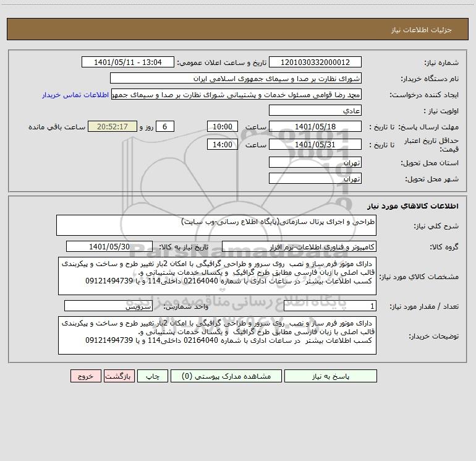Click the unit field showing سرویس

pyautogui.click(x=108, y=306)
